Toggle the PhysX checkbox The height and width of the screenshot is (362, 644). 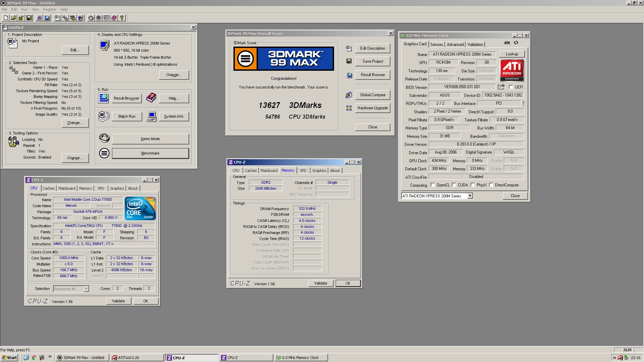tap(473, 185)
